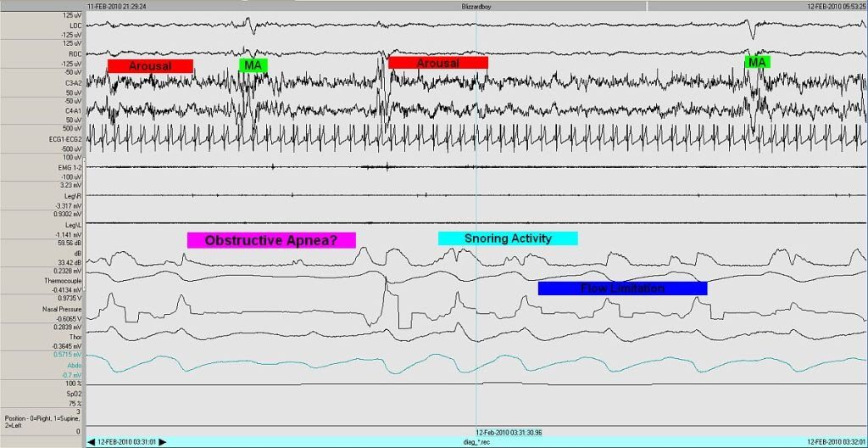
Task: Click the blue Flow Limitation annotation
Action: click(622, 288)
